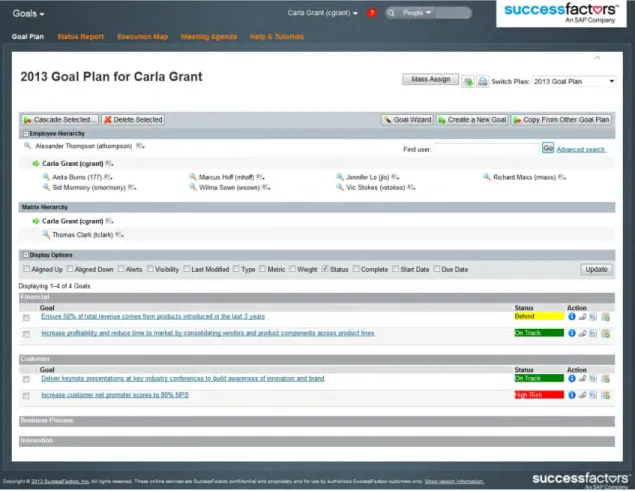Tick the Last Modified checkbox
This screenshot has width=635, height=492.
[x=186, y=269]
